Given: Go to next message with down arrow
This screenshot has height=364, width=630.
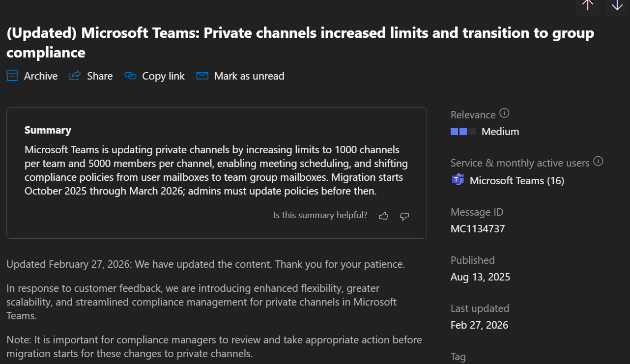Looking at the screenshot, I should [617, 6].
